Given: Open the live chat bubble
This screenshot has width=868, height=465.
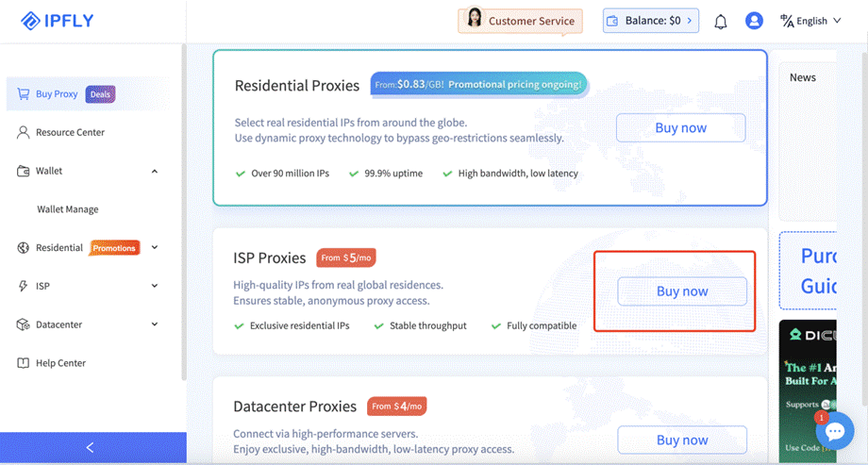Looking at the screenshot, I should click(x=834, y=431).
